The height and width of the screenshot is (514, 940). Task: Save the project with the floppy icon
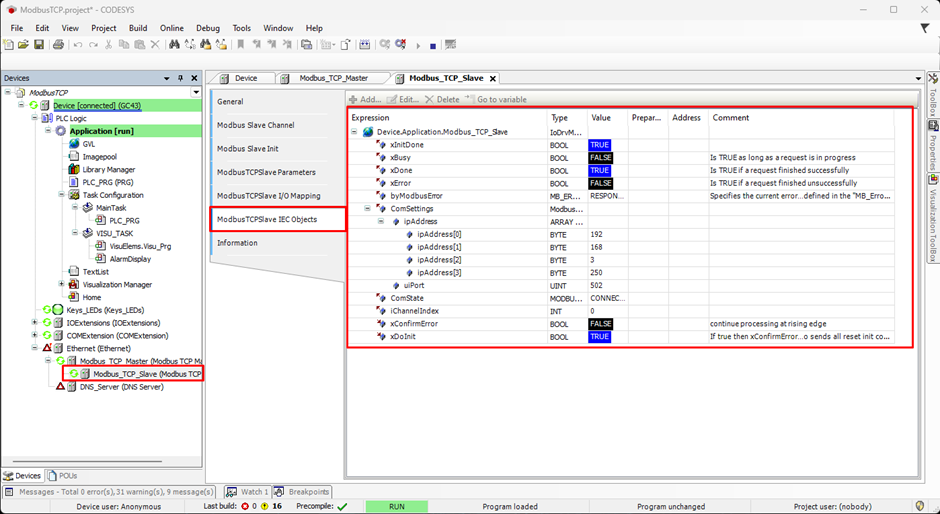[38, 44]
